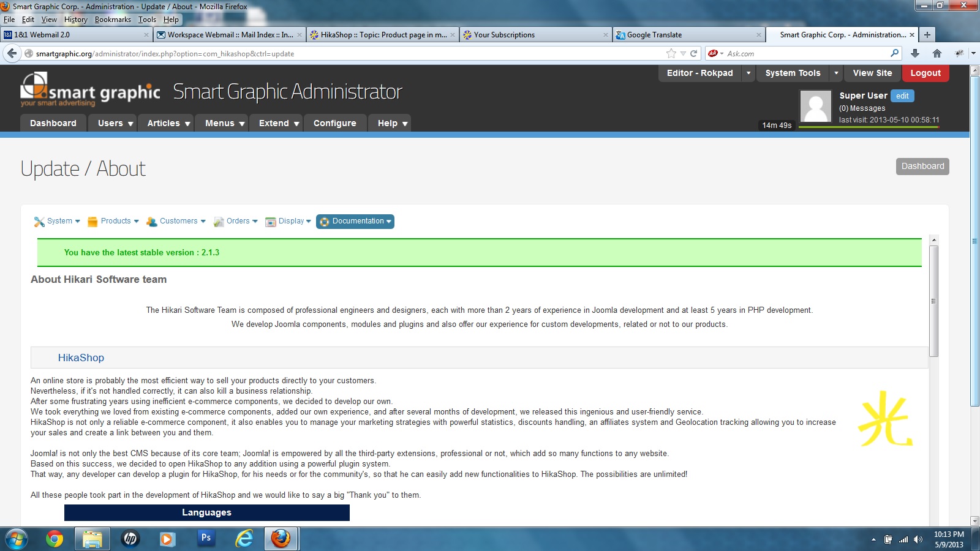The image size is (980, 551).
Task: Open the Documentation dropdown
Action: coord(355,221)
